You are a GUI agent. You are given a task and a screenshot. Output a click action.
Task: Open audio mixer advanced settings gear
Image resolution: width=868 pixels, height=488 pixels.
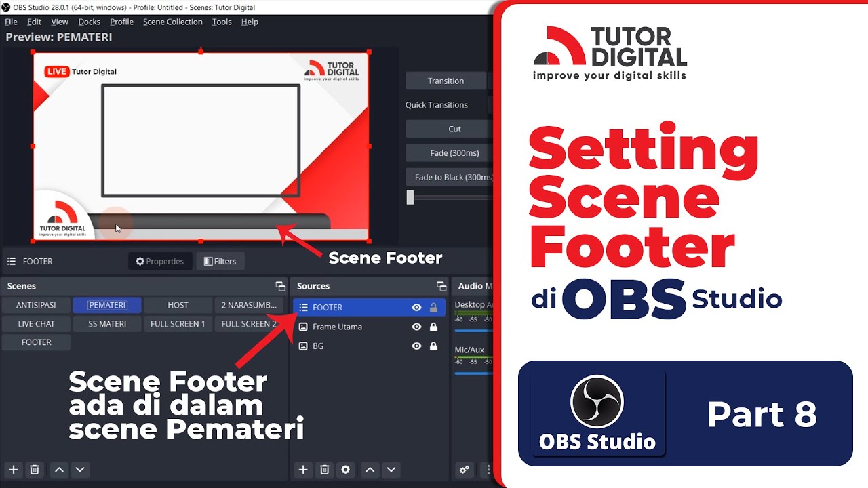click(465, 469)
